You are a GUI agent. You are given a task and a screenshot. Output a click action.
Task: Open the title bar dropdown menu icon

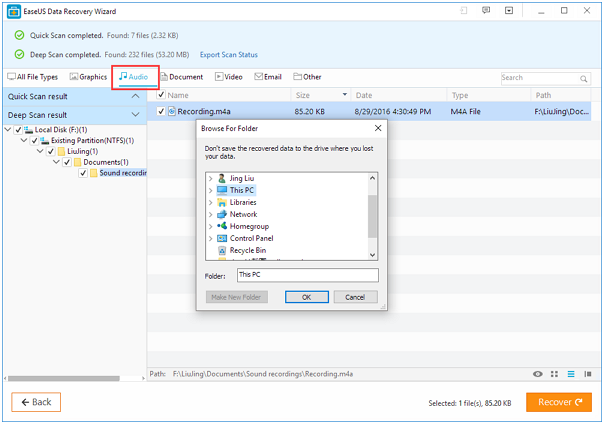coord(509,11)
